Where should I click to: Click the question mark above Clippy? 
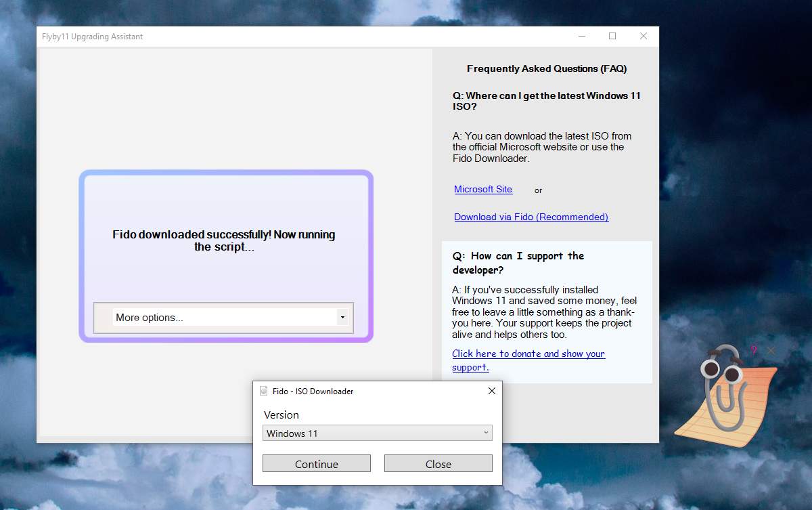coord(754,350)
